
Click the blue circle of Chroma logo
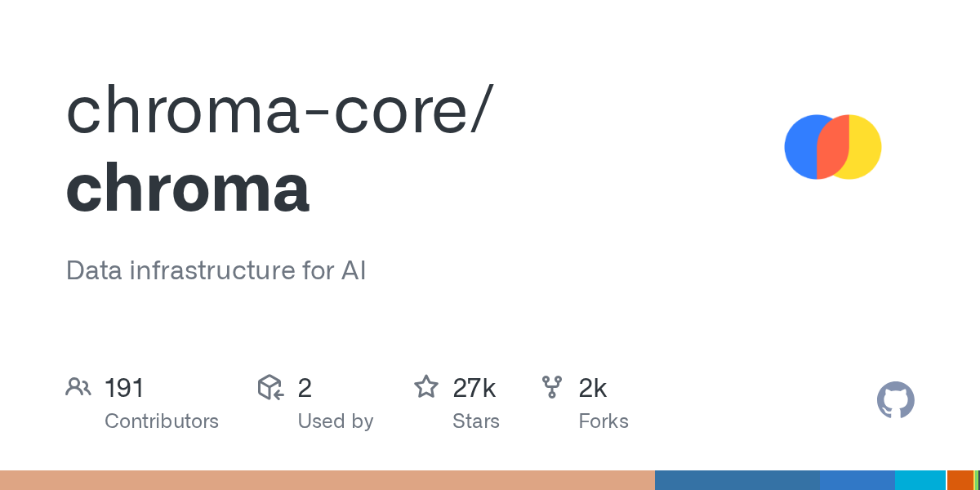coord(800,147)
